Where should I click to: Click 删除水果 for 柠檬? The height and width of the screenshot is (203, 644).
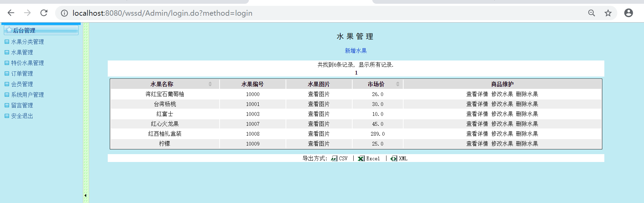click(x=527, y=144)
